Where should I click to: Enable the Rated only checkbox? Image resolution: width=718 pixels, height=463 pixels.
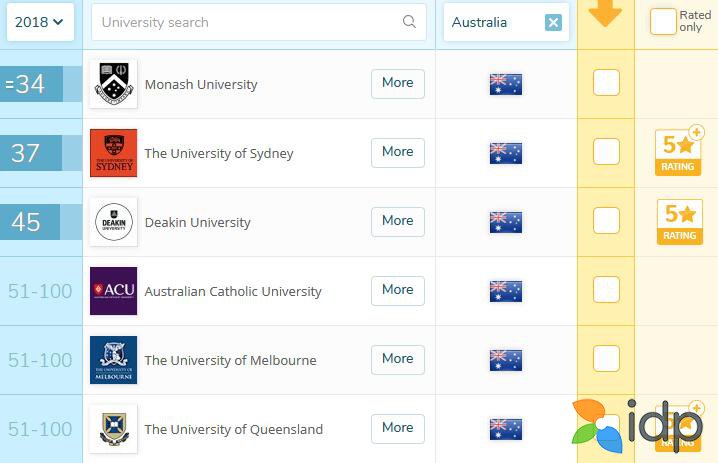click(663, 22)
